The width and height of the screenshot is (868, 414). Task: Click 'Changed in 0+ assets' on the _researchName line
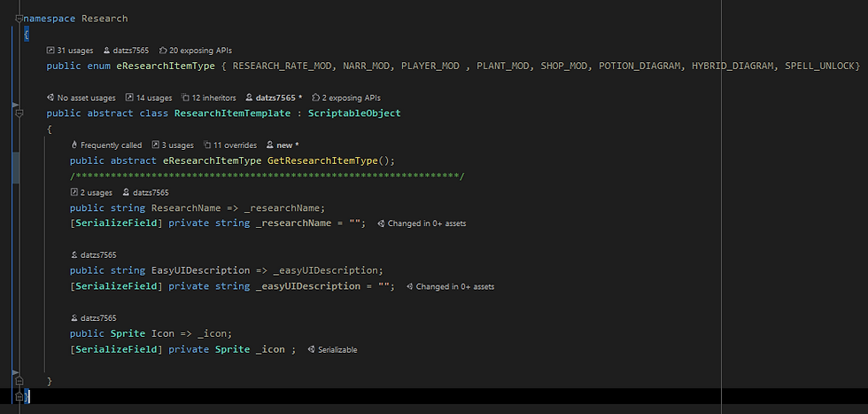pos(422,224)
